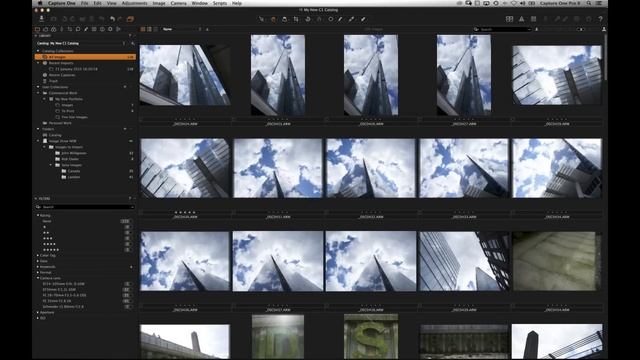The height and width of the screenshot is (360, 640).
Task: Toggle the three-star rating filter
Action: pos(127,238)
